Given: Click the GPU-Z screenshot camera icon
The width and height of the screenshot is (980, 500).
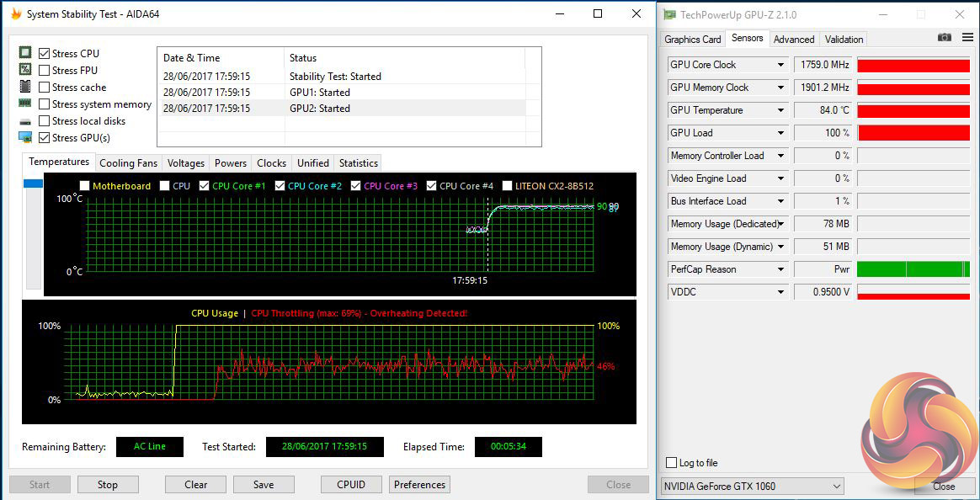Looking at the screenshot, I should pyautogui.click(x=945, y=38).
